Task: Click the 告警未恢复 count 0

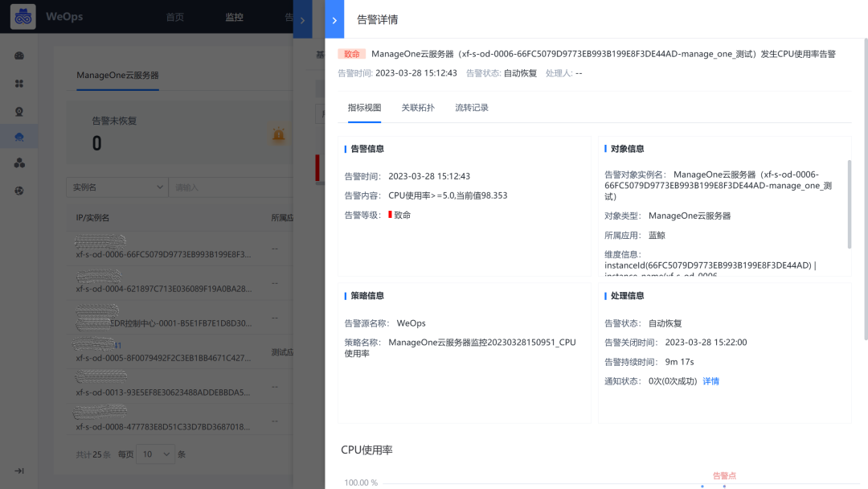Action: click(x=97, y=143)
